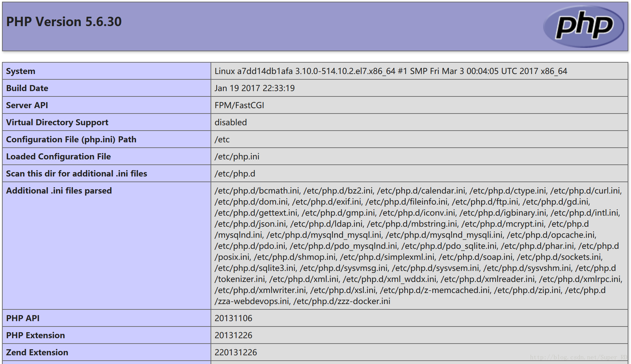Click the 'PHP Extension' label
Viewport: 631px width, 364px height.
click(36, 336)
